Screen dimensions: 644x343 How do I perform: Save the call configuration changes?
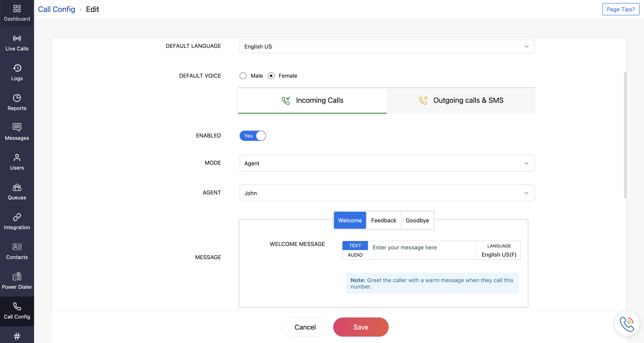(361, 327)
